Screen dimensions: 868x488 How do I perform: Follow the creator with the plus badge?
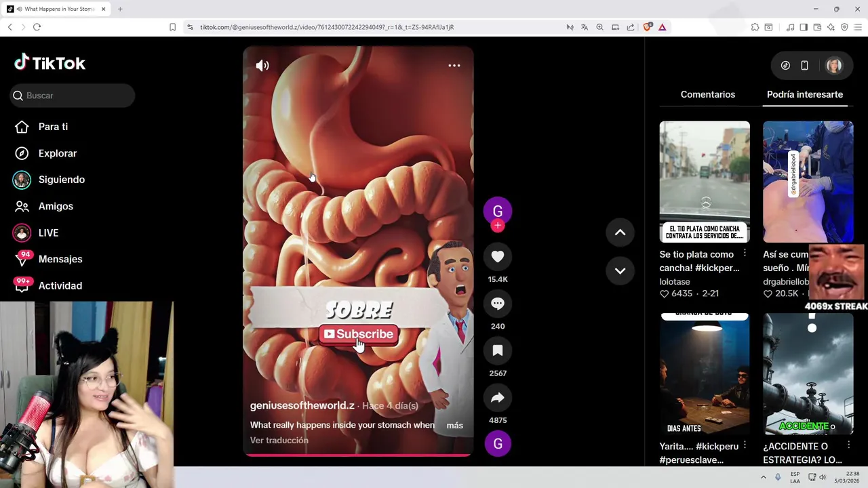(498, 226)
